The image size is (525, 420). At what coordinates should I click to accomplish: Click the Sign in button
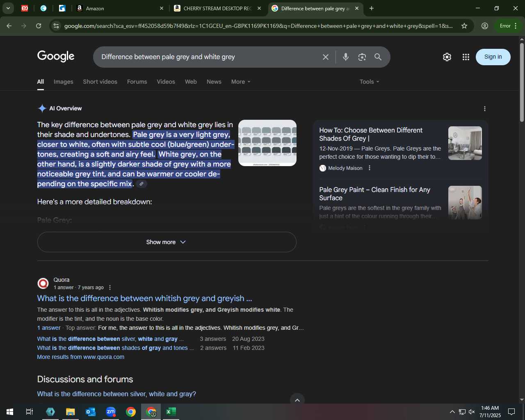(493, 57)
